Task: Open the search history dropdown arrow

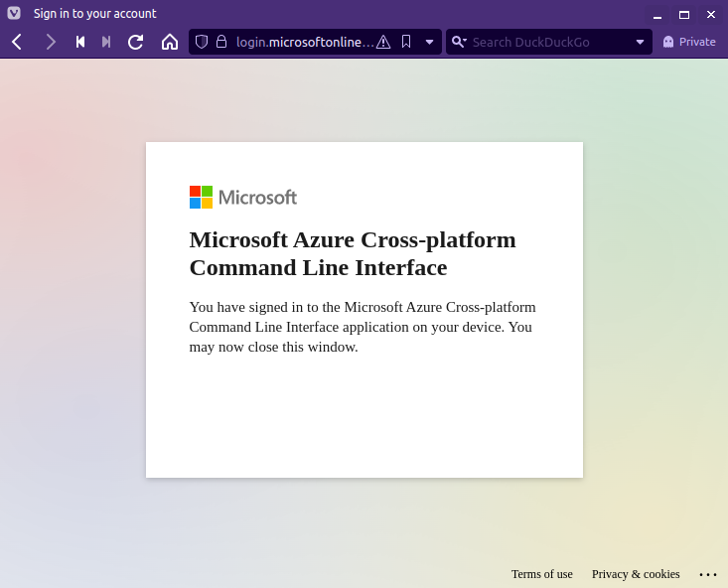Action: tap(640, 43)
